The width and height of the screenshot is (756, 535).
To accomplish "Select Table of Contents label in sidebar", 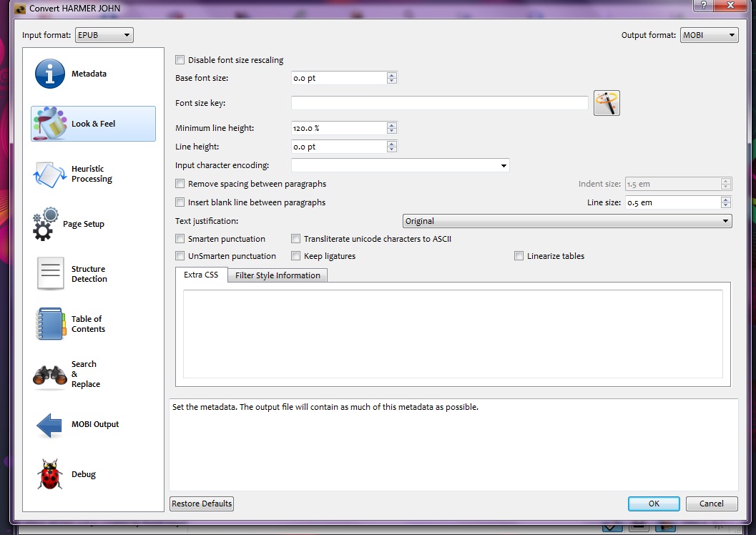I will pyautogui.click(x=88, y=324).
